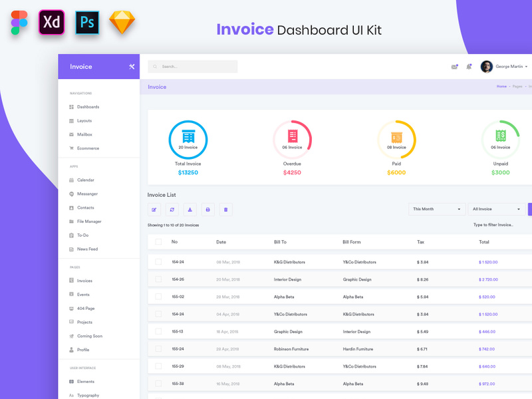Click the pin icon next to Invoice sidebar title
The height and width of the screenshot is (399, 532).
132,66
